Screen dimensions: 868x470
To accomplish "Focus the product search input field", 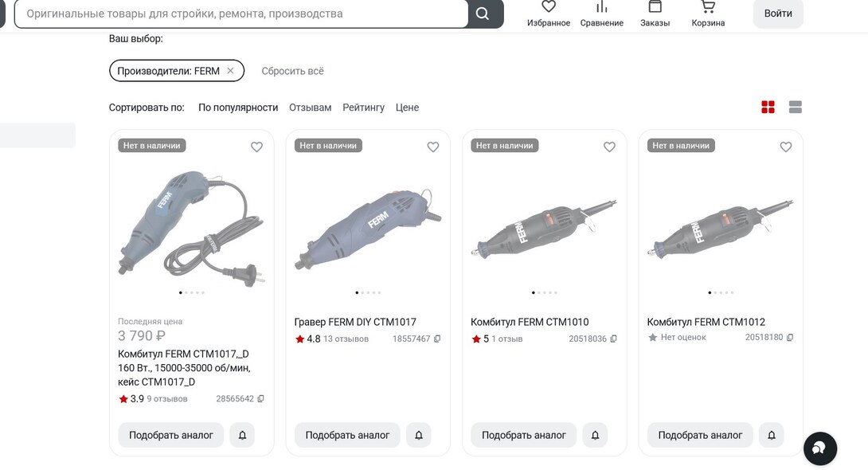I will 239,14.
